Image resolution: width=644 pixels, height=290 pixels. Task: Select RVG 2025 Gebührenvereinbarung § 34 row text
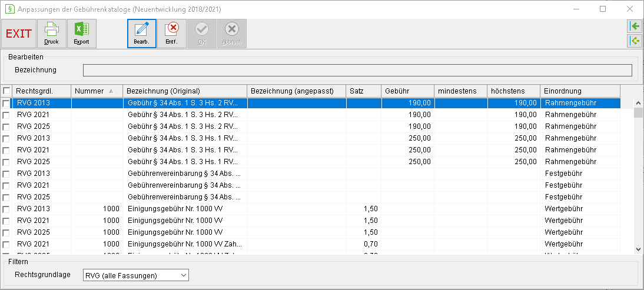tap(184, 197)
